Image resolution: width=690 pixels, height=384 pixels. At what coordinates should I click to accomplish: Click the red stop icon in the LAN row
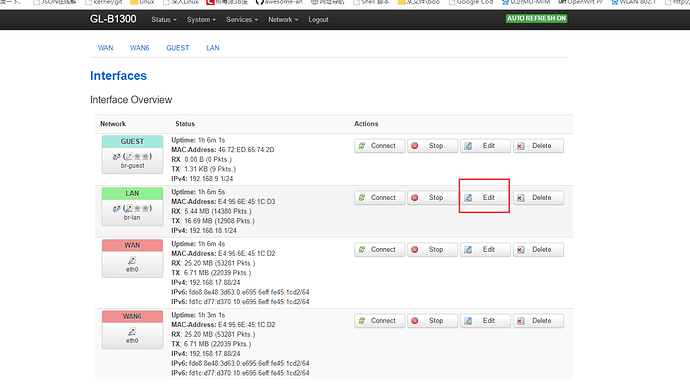click(415, 197)
